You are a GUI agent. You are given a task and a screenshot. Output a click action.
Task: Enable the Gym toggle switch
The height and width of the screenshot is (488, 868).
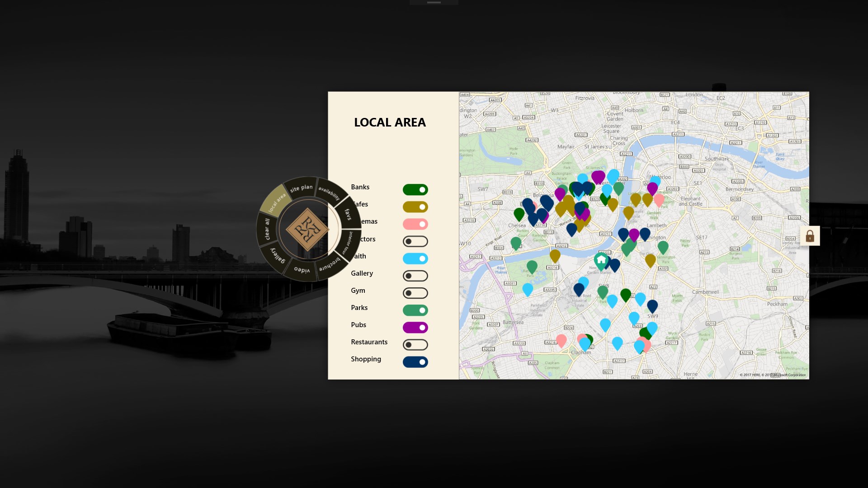click(415, 293)
